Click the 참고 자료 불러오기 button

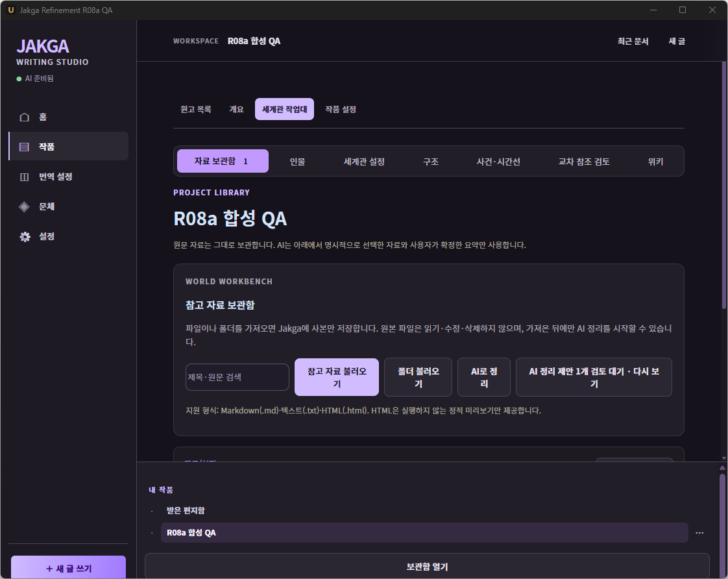click(x=337, y=377)
